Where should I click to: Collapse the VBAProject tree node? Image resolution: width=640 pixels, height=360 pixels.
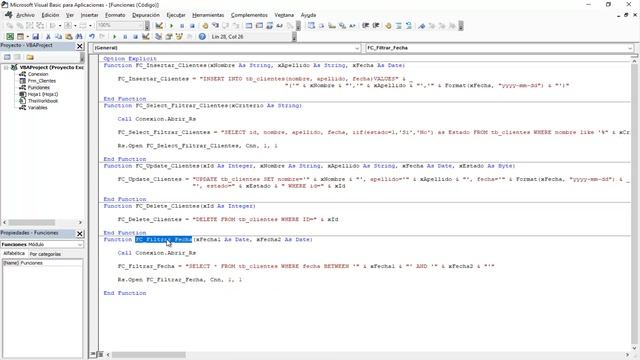pyautogui.click(x=6, y=67)
